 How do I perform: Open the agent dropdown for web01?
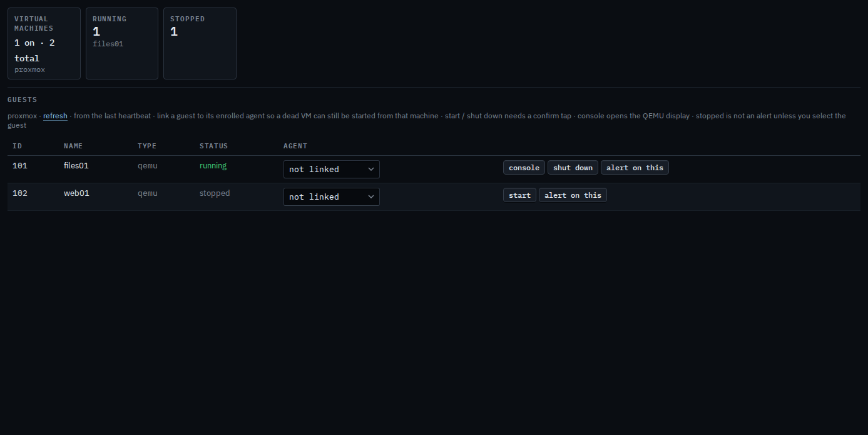coord(332,197)
